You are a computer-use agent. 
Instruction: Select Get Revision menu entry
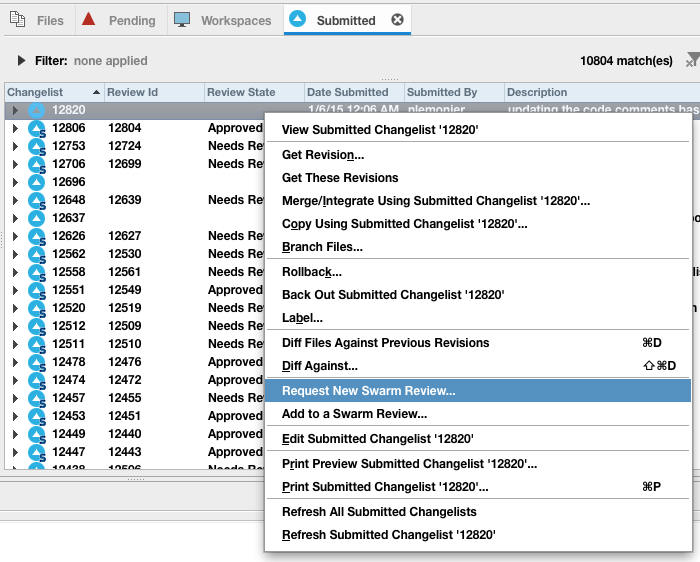(x=478, y=154)
